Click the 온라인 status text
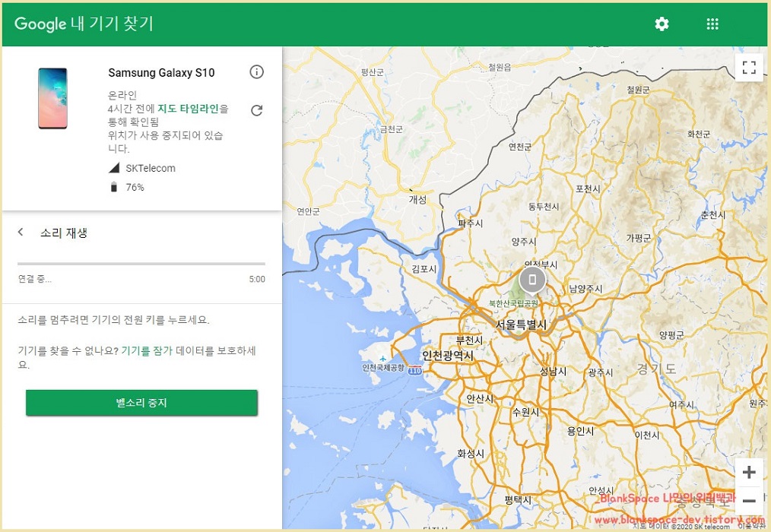The image size is (771, 532). point(122,95)
